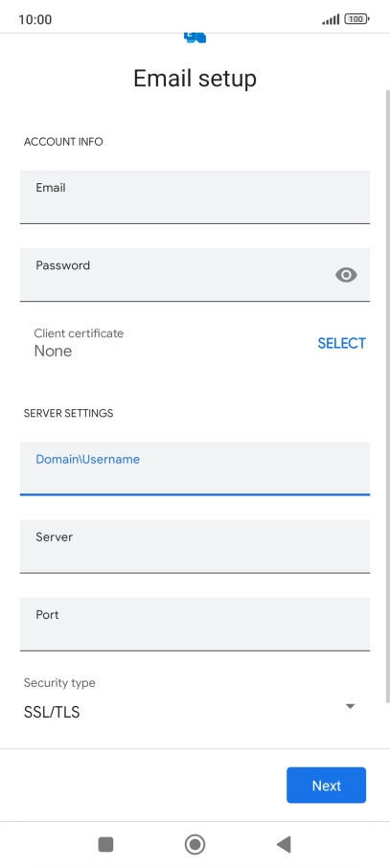Focus the Email input field

coord(195,197)
